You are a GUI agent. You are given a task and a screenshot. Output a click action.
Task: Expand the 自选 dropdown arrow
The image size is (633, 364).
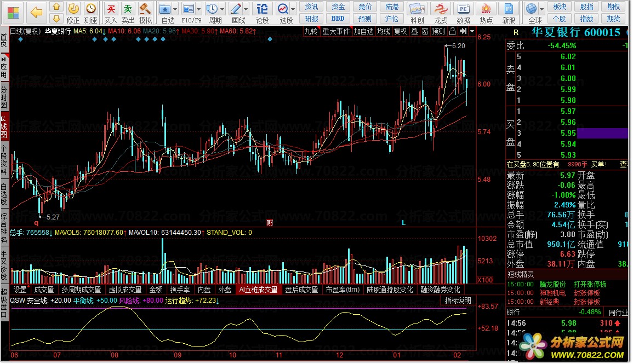175,9
